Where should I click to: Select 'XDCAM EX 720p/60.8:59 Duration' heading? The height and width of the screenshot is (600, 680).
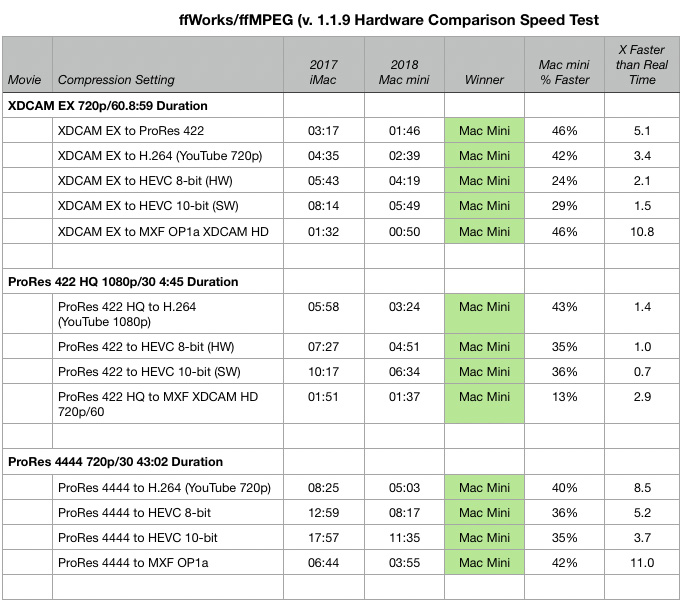point(108,106)
